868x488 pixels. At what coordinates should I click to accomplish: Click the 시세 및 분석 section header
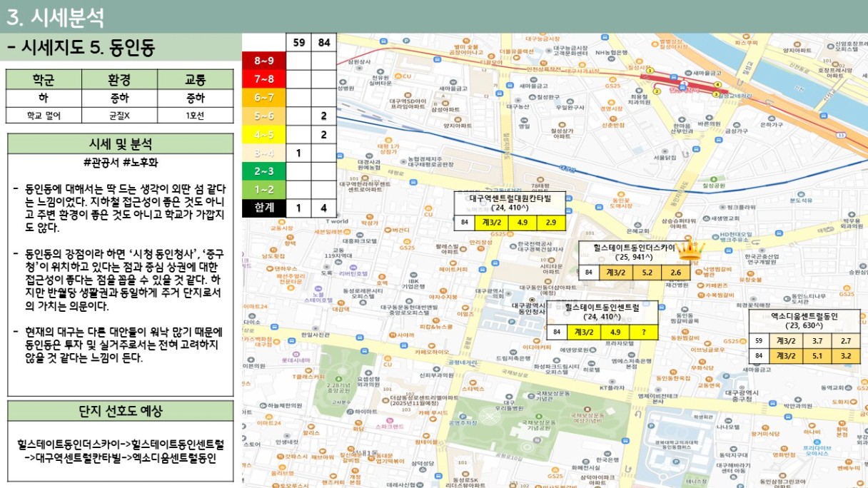pos(121,143)
